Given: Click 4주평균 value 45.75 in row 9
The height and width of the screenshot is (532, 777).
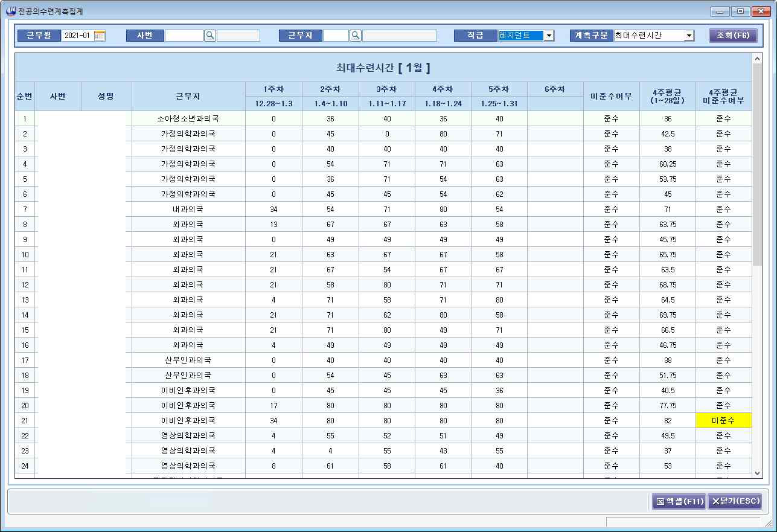Looking at the screenshot, I should [667, 240].
